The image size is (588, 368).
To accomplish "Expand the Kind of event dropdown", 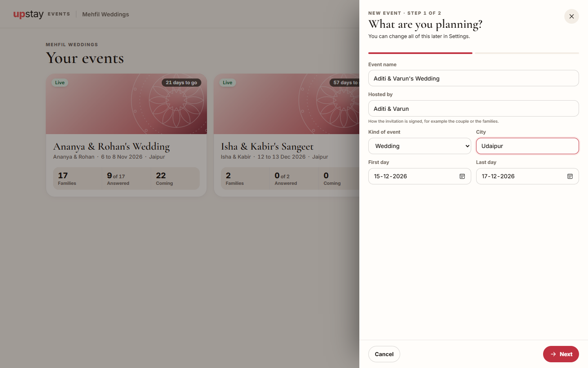I will pyautogui.click(x=420, y=146).
